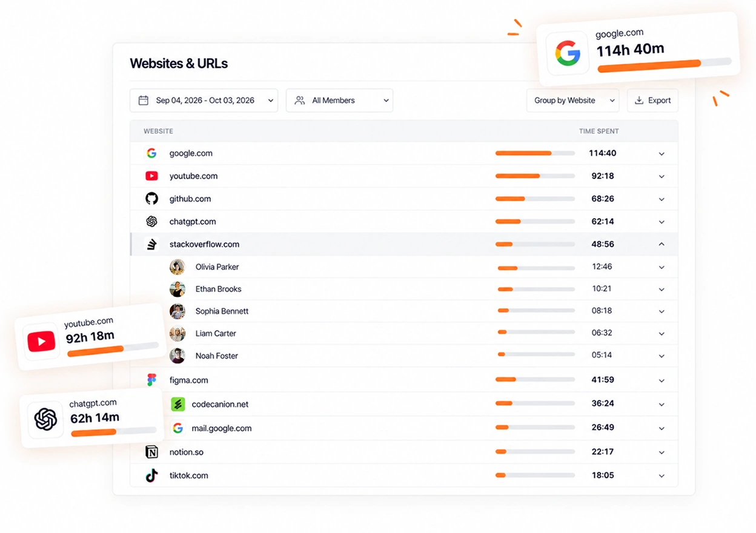Click the Google icon in google.com row
756x533 pixels.
[x=151, y=153]
